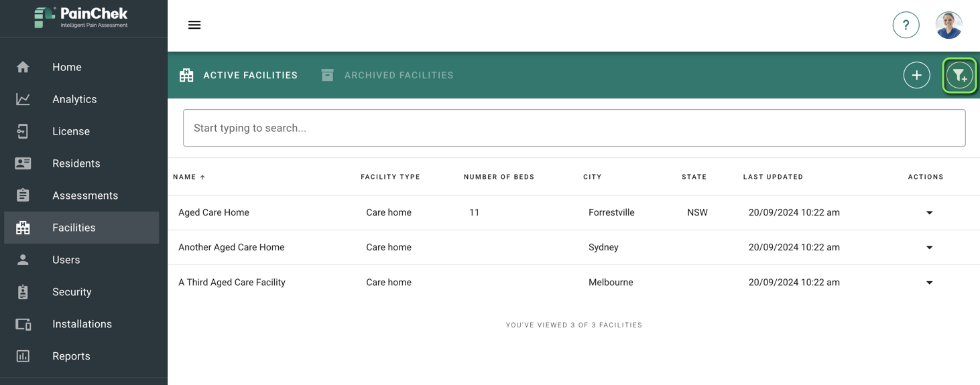This screenshot has height=385, width=980.
Task: Click the License icon in sidebar
Action: pyautogui.click(x=23, y=131)
